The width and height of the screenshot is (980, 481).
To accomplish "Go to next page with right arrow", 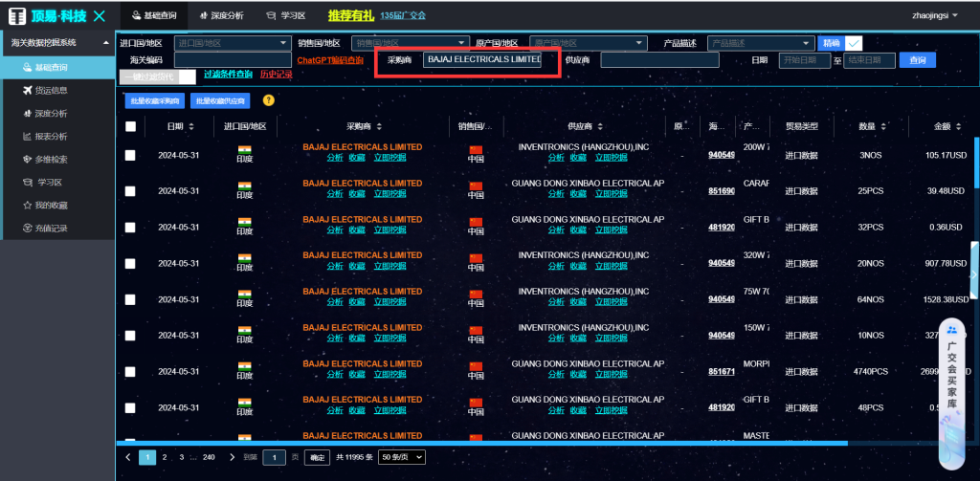I will (248, 457).
